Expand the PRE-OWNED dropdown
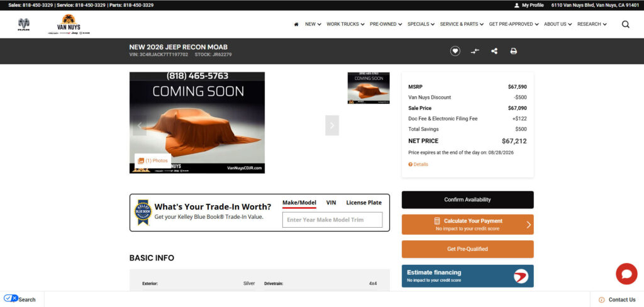644x307 pixels. (386, 25)
